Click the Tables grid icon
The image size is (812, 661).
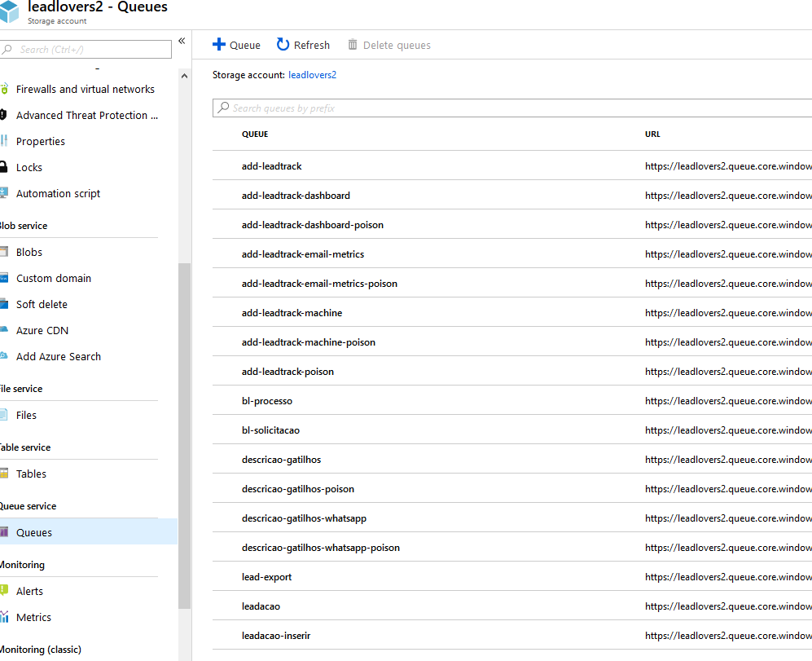pos(3,474)
